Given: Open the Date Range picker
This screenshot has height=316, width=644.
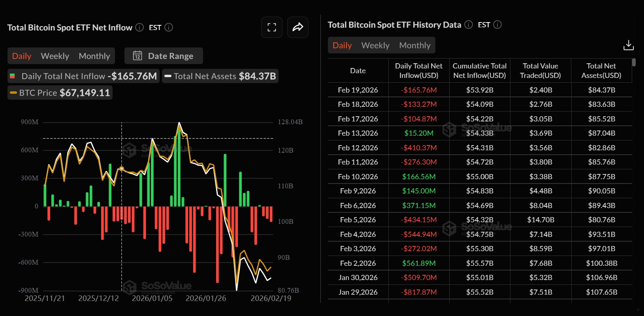Looking at the screenshot, I should click(164, 56).
